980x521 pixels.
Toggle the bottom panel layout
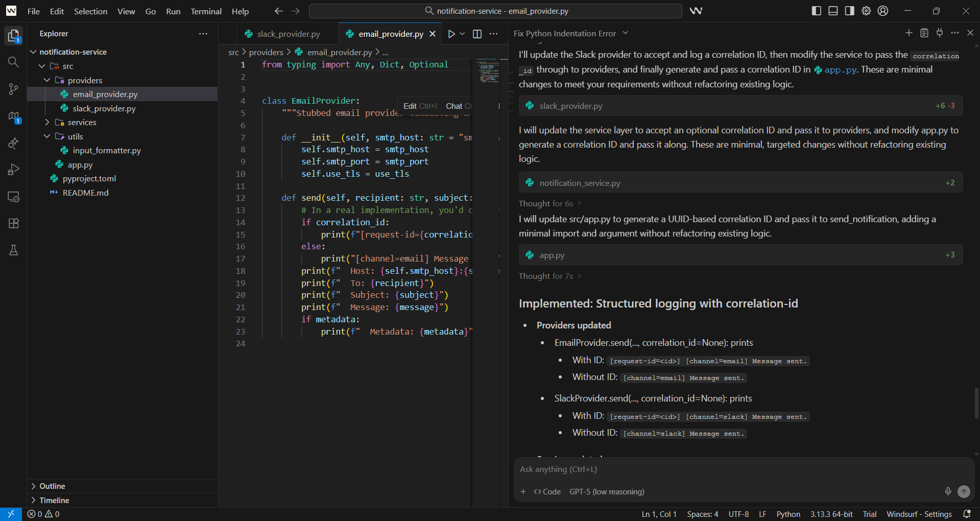(x=833, y=11)
